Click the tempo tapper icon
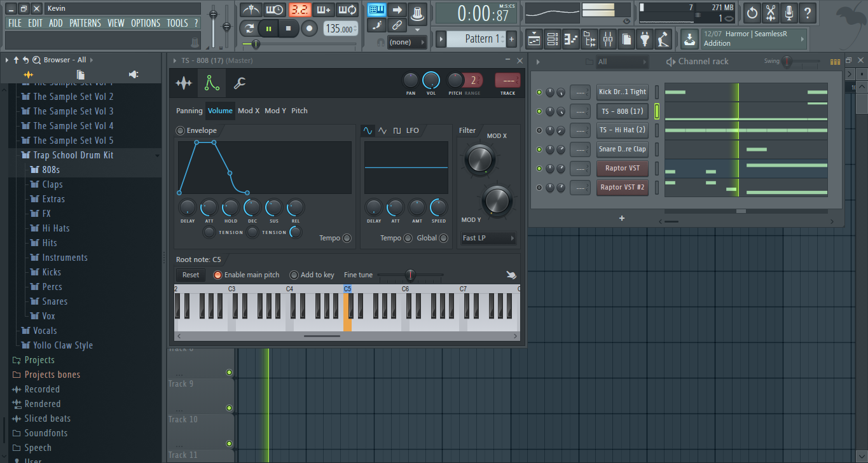 [663, 39]
